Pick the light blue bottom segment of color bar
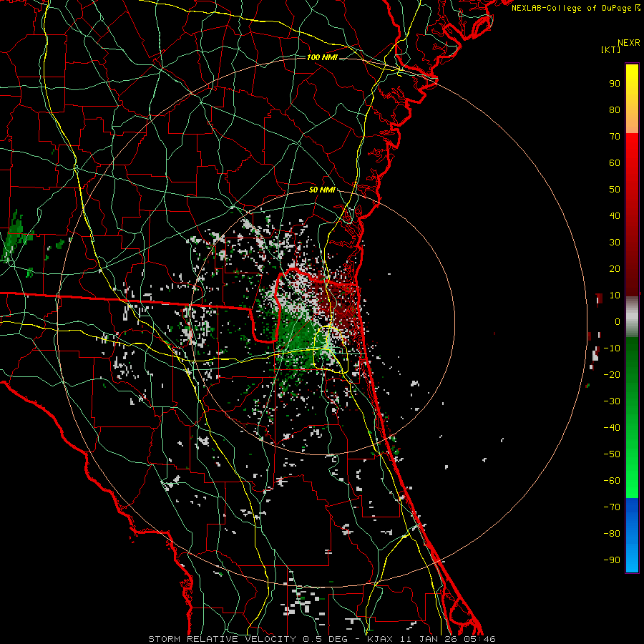 point(632,560)
